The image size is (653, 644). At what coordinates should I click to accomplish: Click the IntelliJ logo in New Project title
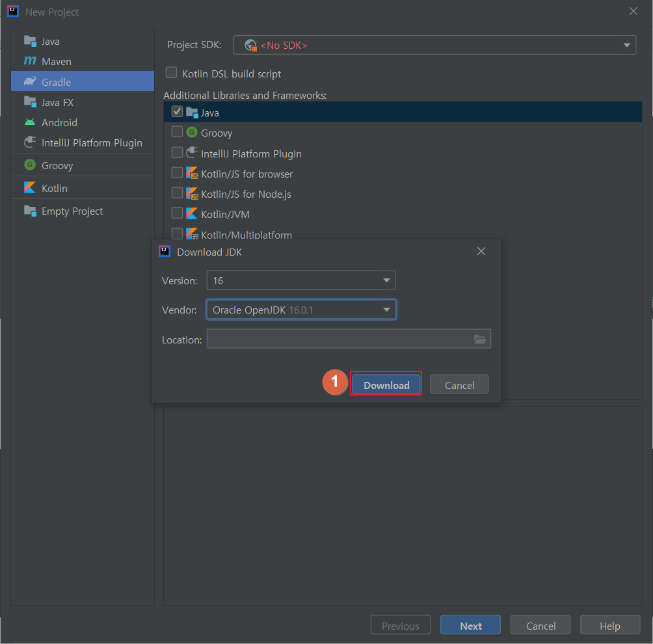[13, 11]
